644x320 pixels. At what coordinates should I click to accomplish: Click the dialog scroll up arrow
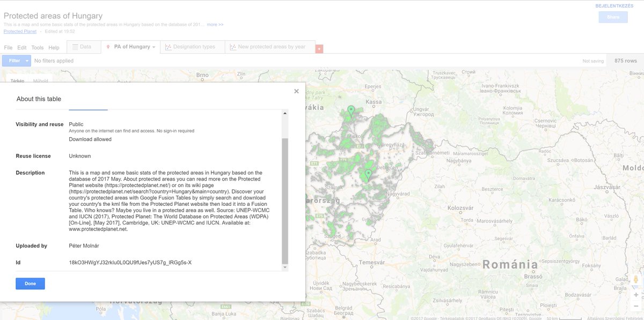285,113
